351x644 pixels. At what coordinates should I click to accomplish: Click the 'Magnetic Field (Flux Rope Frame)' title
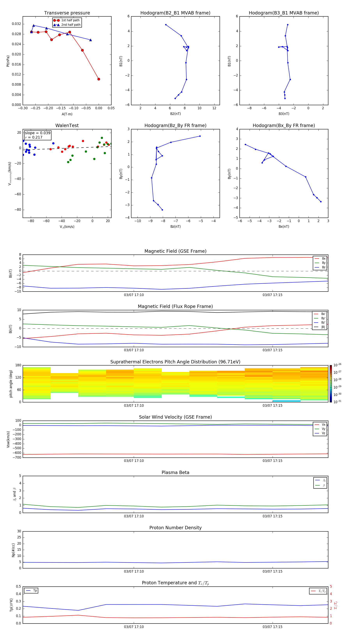[x=175, y=307]
